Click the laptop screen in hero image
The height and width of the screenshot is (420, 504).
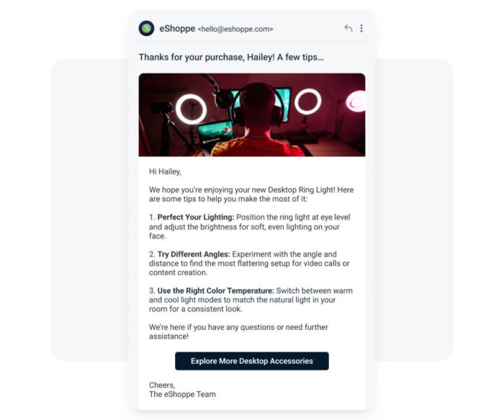(215, 133)
